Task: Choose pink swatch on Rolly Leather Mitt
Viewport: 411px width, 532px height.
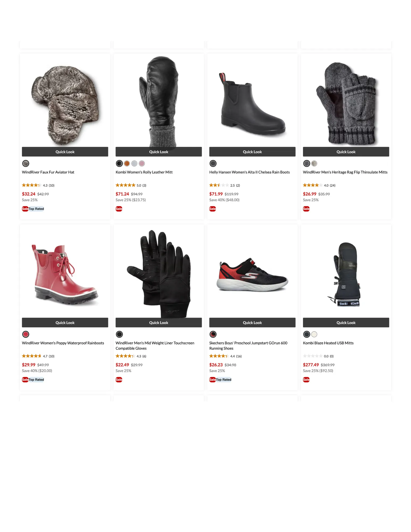Action: coord(142,163)
